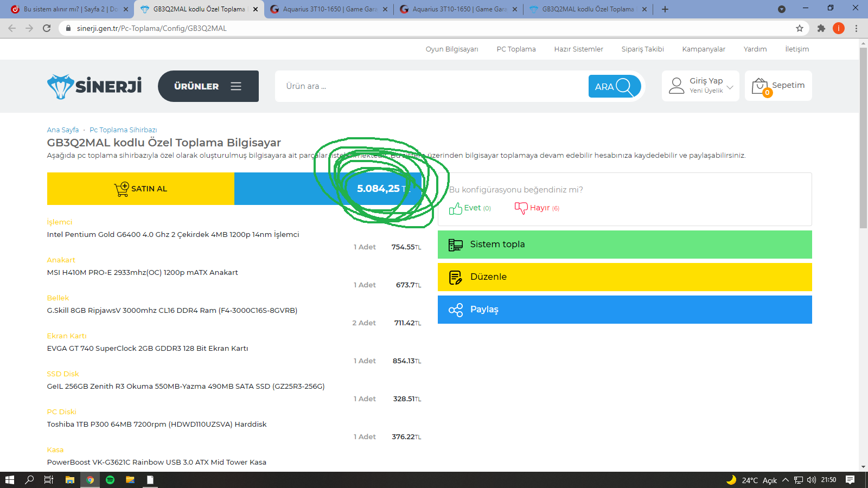
Task: Click the user profile icon
Action: pyautogui.click(x=676, y=86)
